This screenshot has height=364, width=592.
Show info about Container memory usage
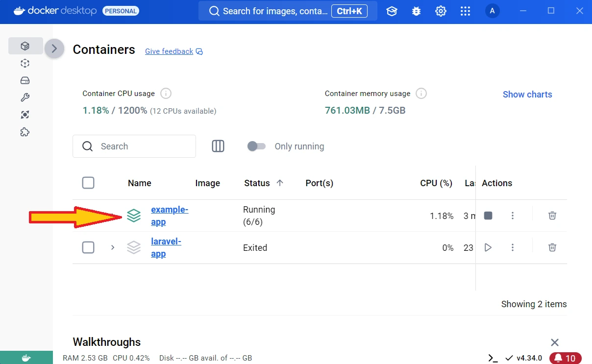pos(421,94)
